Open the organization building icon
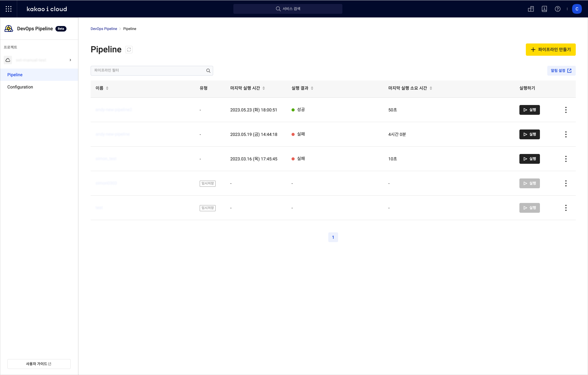The image size is (588, 375). click(531, 9)
